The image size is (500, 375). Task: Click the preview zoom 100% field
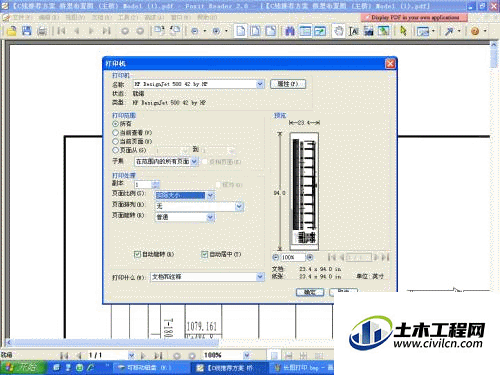pos(293,257)
